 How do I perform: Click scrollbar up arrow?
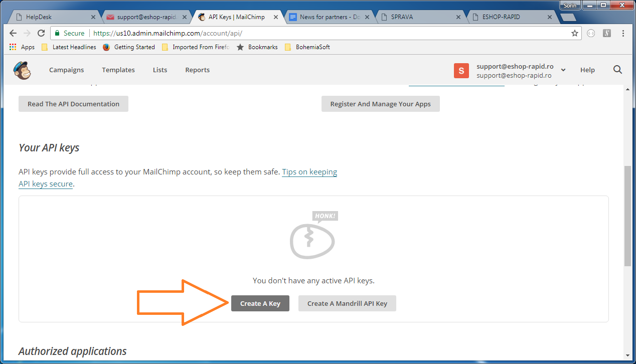tap(627, 89)
